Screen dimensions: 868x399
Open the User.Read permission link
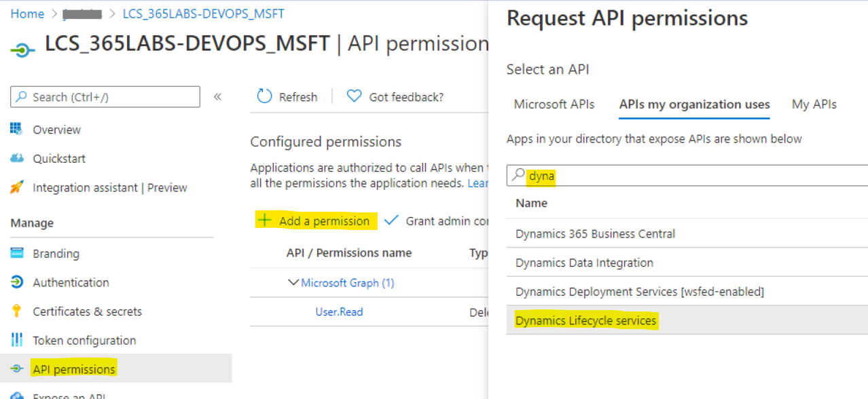[x=339, y=312]
